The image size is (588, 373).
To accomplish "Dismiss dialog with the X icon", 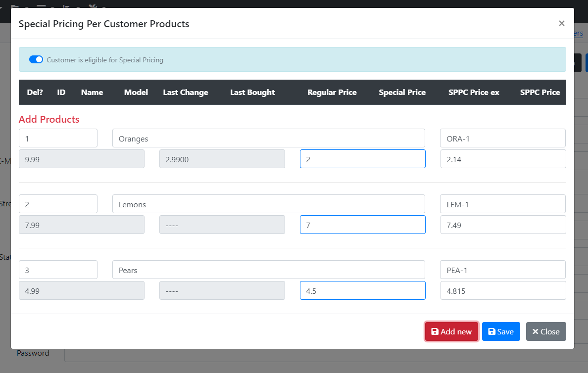I will 561,23.
